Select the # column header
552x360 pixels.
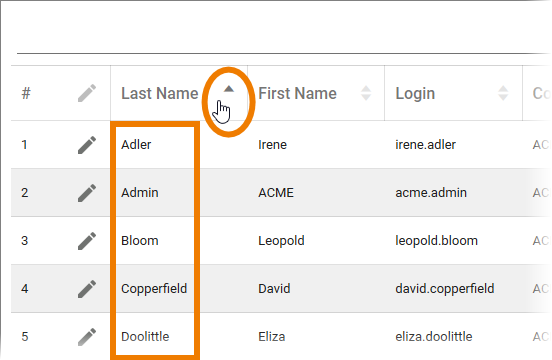click(26, 93)
